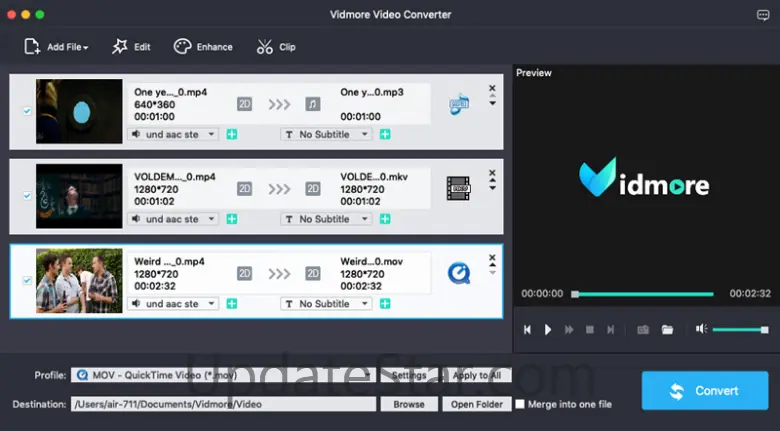
Task: Add subtitle to Weird...0.mov row
Action: coord(385,304)
